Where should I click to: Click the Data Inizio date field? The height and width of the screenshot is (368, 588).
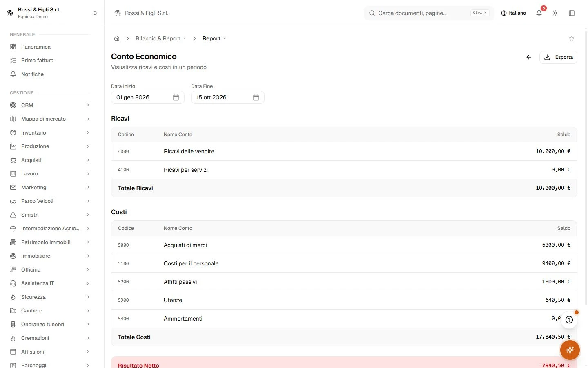[x=148, y=97]
